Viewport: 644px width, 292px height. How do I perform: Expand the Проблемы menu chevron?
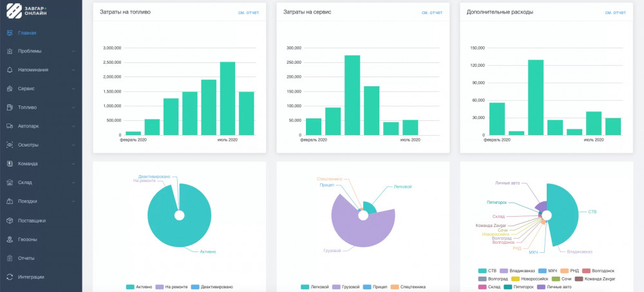(73, 51)
